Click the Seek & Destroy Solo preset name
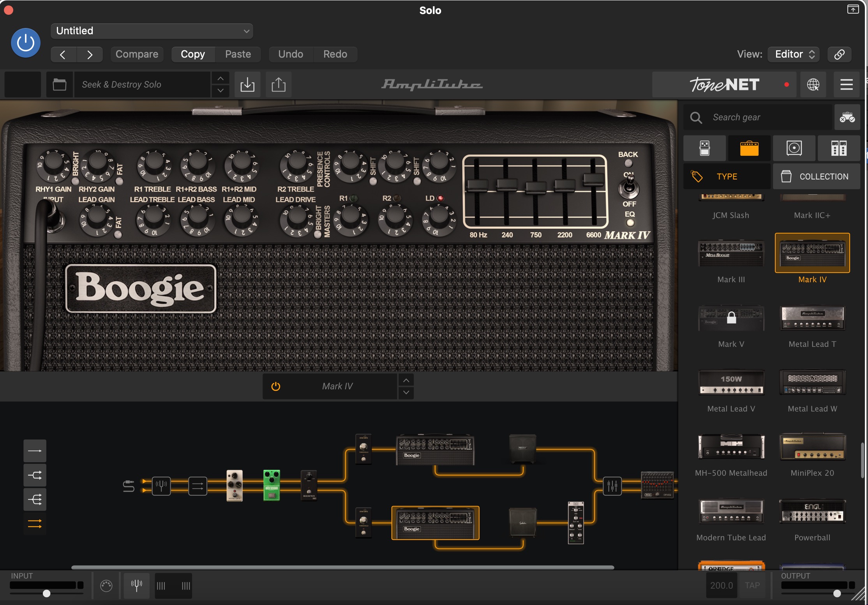 142,84
